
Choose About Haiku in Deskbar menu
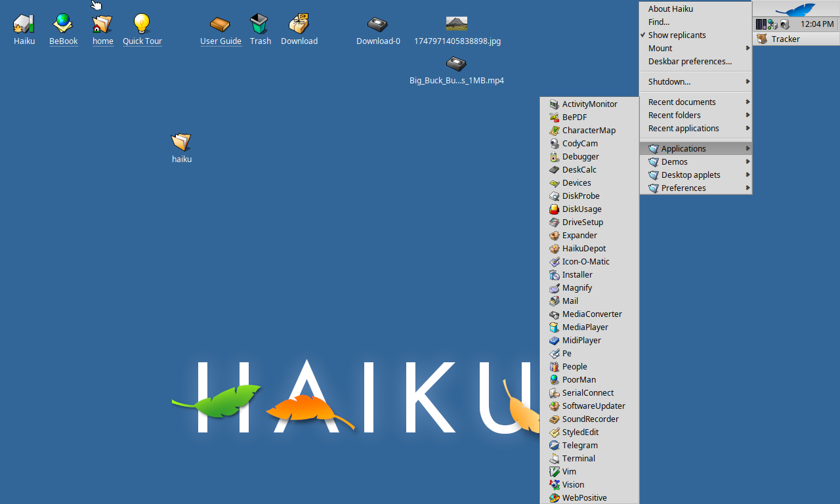click(x=696, y=9)
